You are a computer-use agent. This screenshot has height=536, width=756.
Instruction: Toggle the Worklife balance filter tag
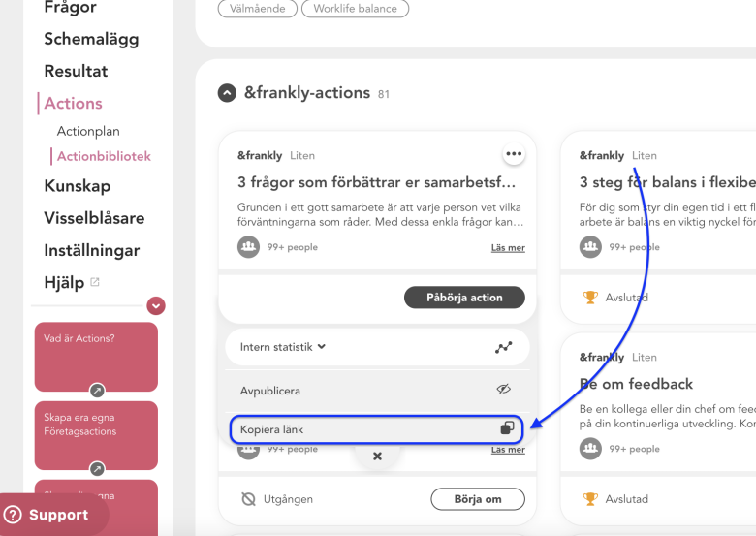[x=356, y=9]
